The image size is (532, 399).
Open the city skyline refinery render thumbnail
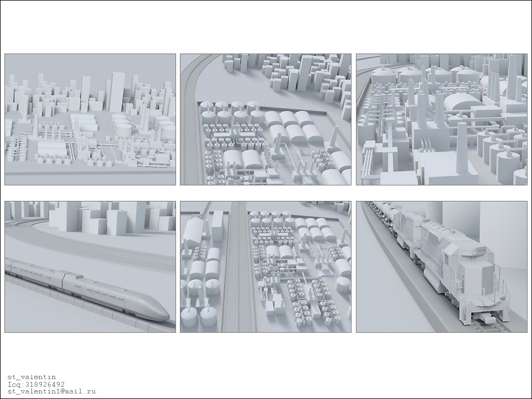click(x=91, y=119)
